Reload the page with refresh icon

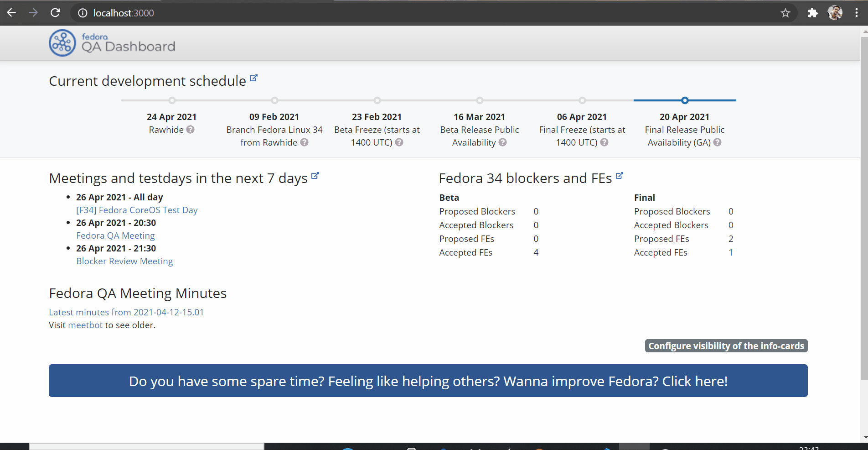tap(55, 13)
